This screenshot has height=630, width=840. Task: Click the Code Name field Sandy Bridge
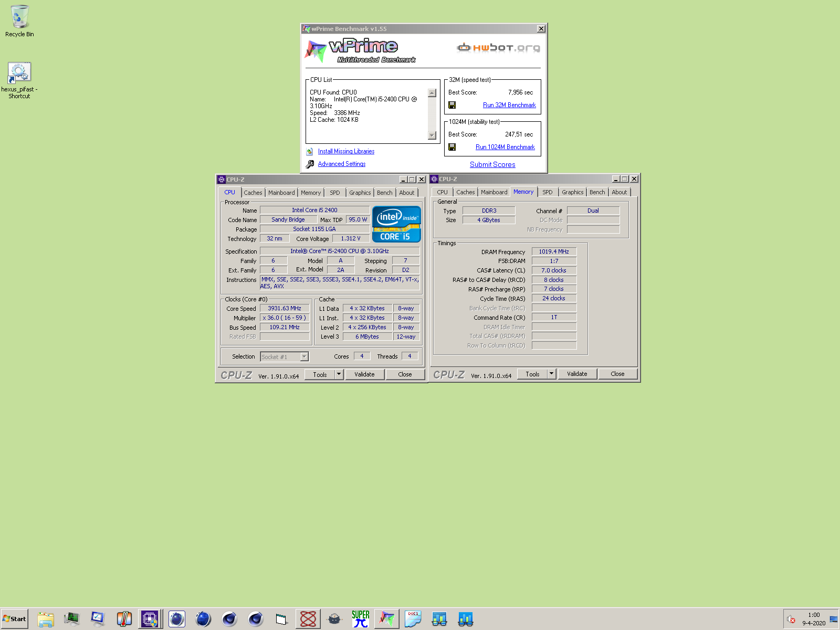(x=288, y=219)
